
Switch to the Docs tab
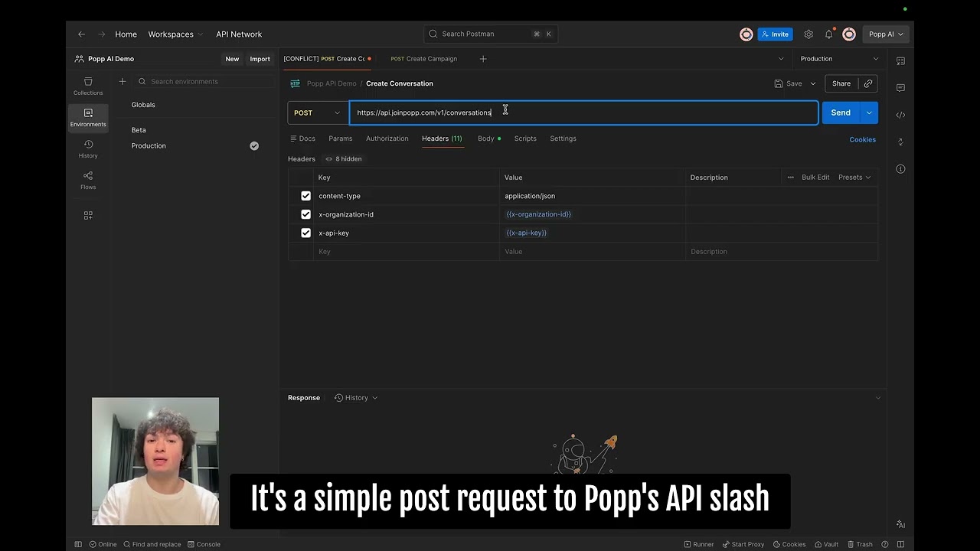(302, 139)
